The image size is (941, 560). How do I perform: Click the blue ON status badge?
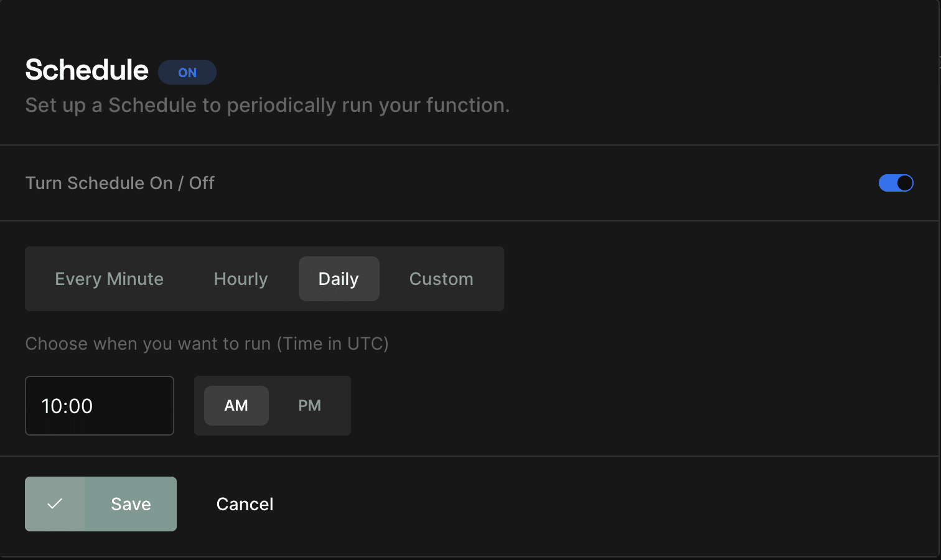(187, 72)
